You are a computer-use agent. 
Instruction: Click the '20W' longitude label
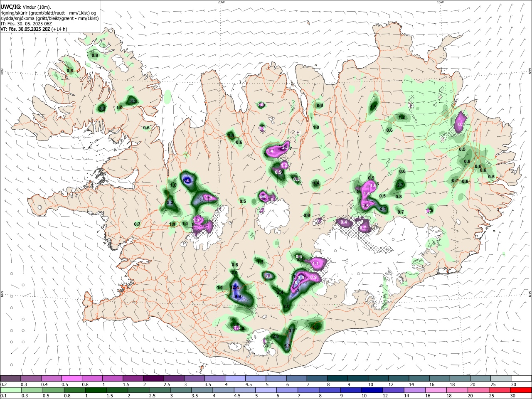(x=221, y=2)
